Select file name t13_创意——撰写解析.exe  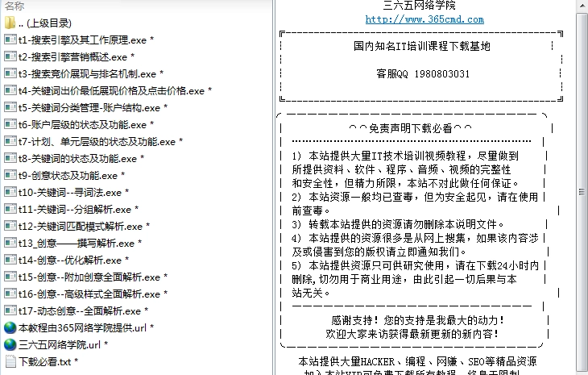point(77,244)
